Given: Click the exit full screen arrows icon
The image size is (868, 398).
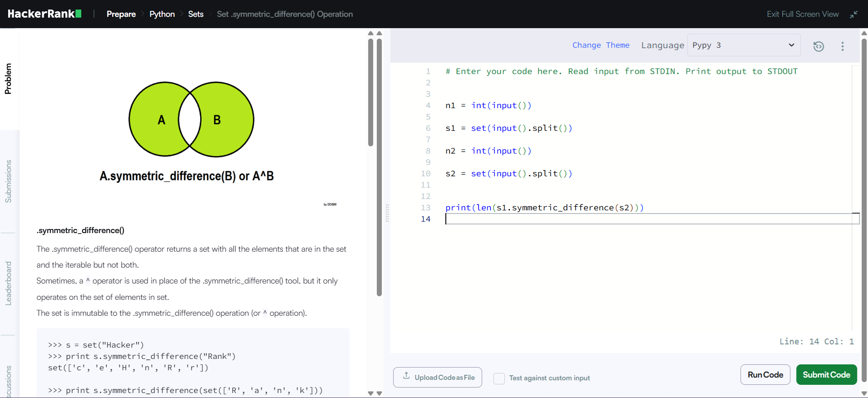Looking at the screenshot, I should pyautogui.click(x=853, y=14).
